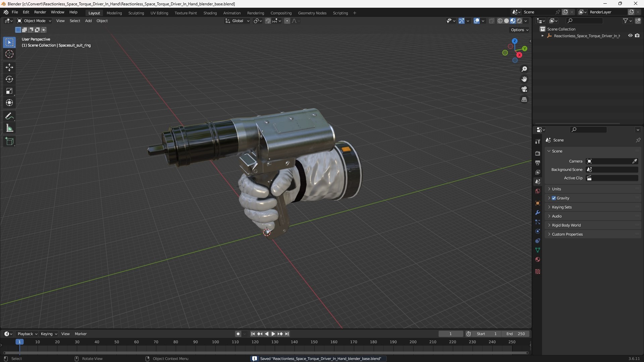This screenshot has height=362, width=644.
Task: Expand the Custom Properties panel
Action: 593,234
